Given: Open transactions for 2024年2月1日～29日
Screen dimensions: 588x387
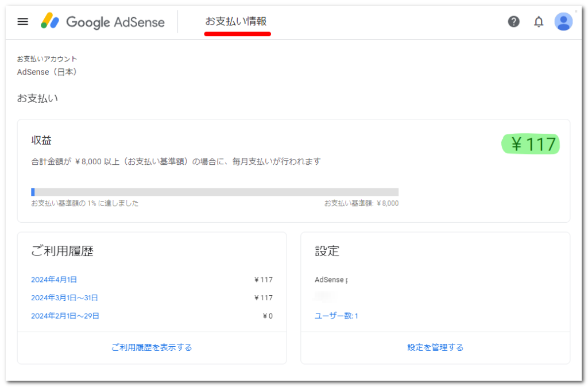Looking at the screenshot, I should 65,316.
